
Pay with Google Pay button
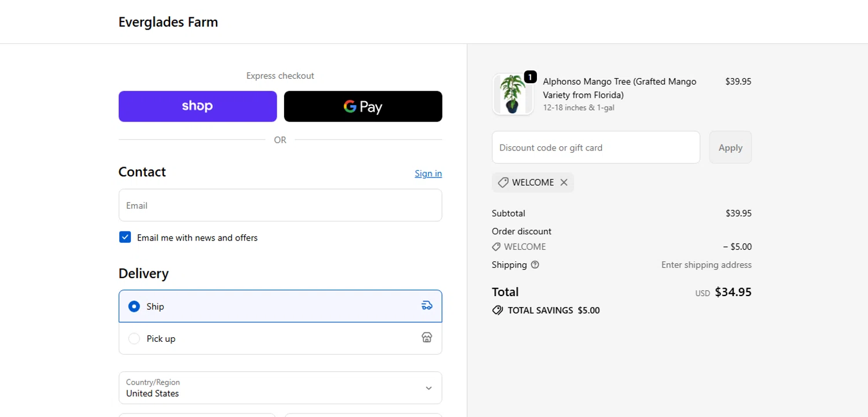[x=363, y=106]
